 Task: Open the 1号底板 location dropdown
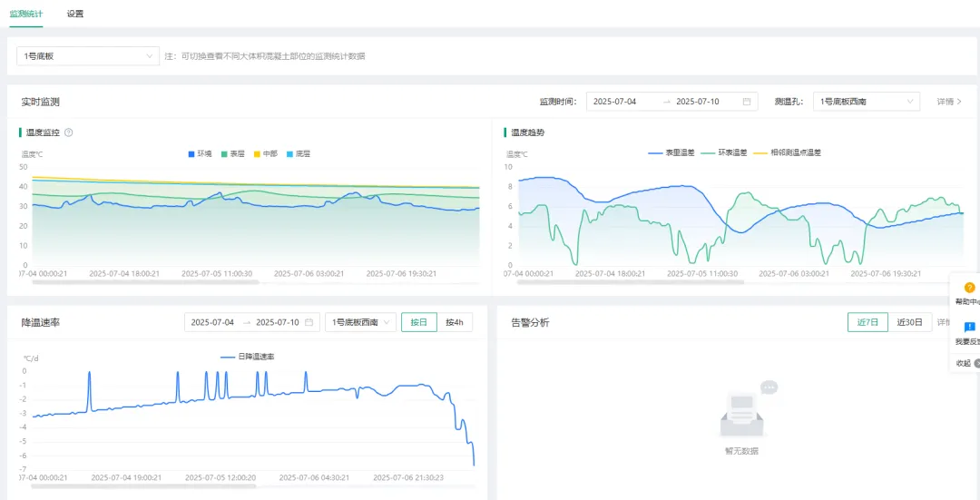coord(87,56)
